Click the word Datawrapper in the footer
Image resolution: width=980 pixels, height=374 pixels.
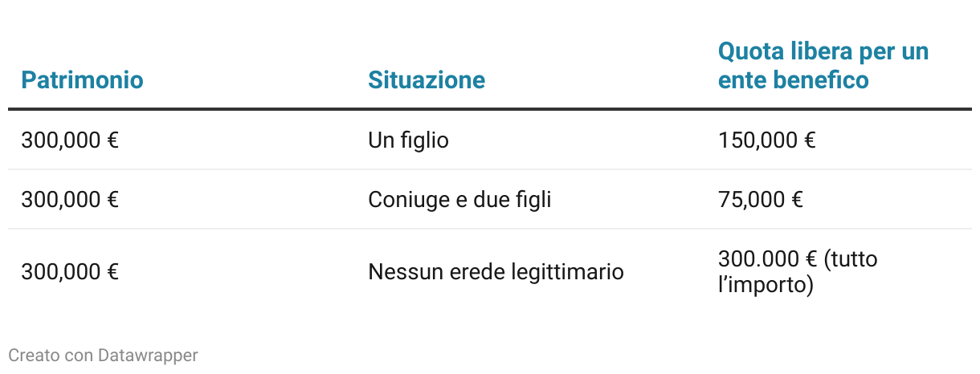(148, 355)
